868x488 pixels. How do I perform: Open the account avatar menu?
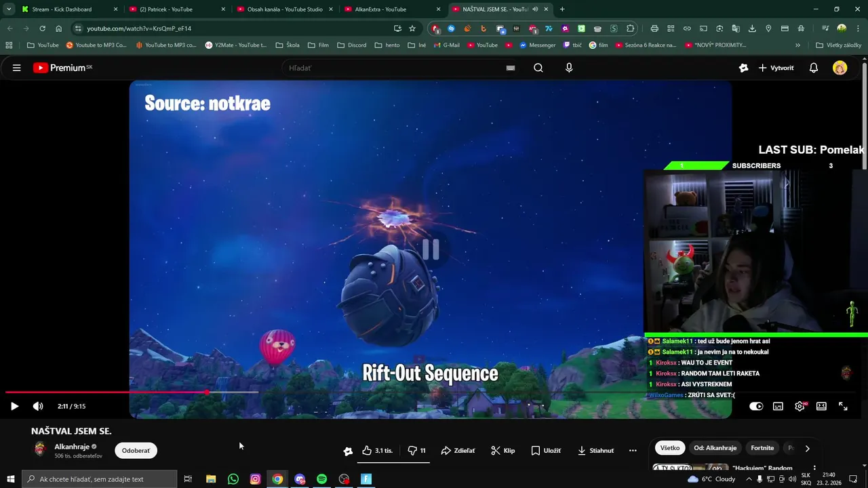coord(840,68)
